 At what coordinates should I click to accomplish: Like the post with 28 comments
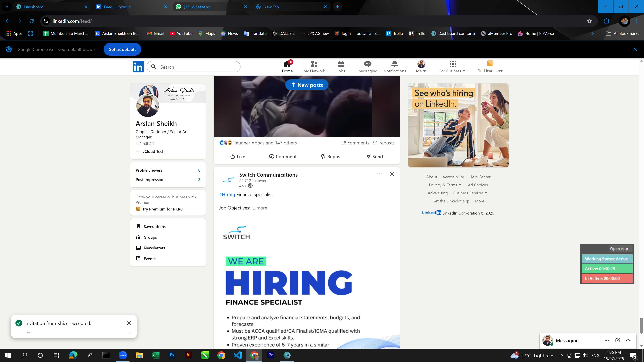pos(237,156)
